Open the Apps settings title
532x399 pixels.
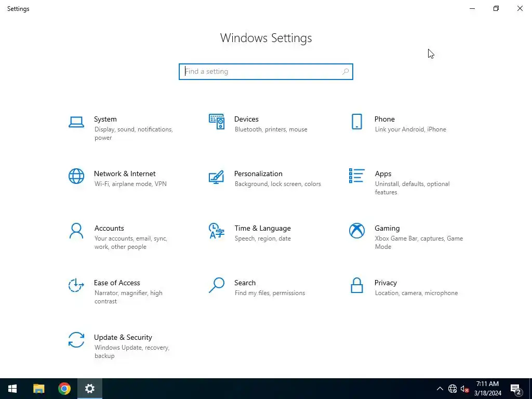coord(383,174)
